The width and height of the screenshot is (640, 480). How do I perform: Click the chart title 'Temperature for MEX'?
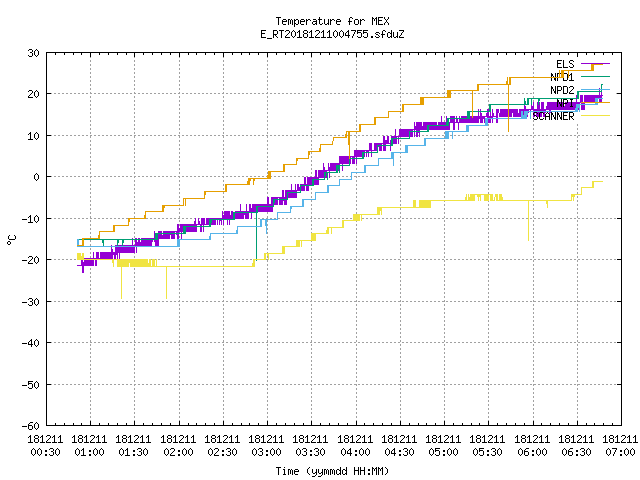332,21
